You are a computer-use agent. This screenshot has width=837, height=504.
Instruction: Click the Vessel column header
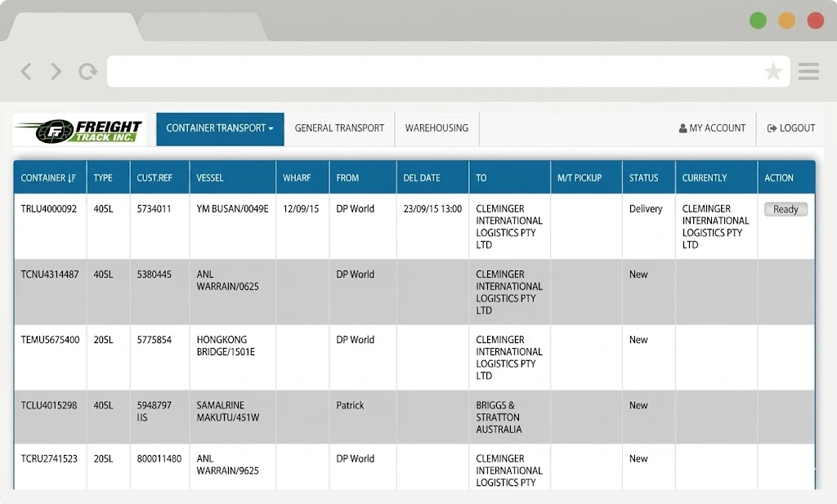click(233, 177)
